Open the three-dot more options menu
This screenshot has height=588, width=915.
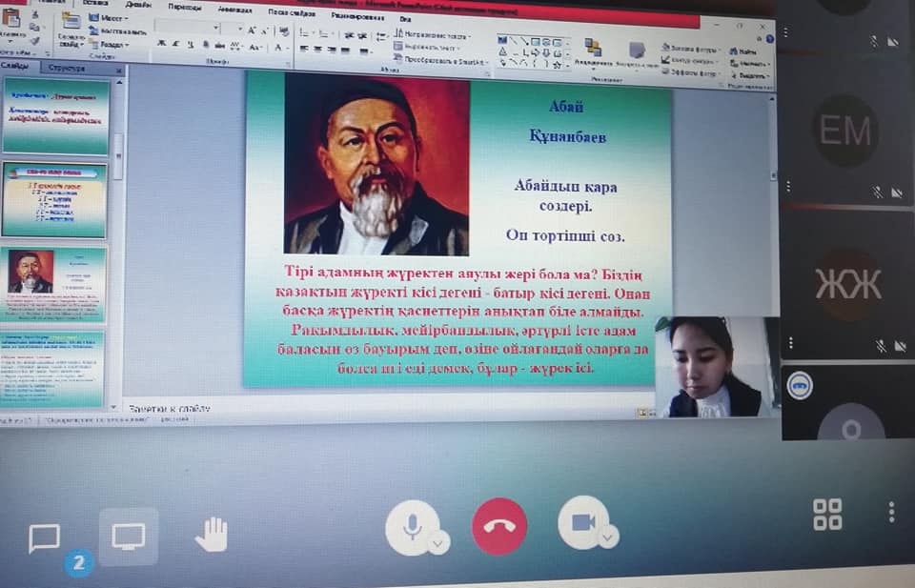click(891, 513)
